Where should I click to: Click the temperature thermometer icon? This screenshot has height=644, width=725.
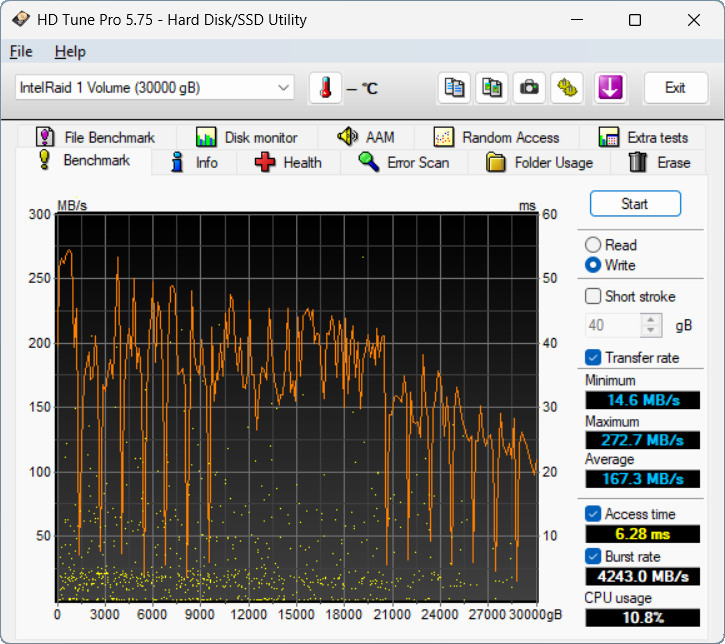326,88
